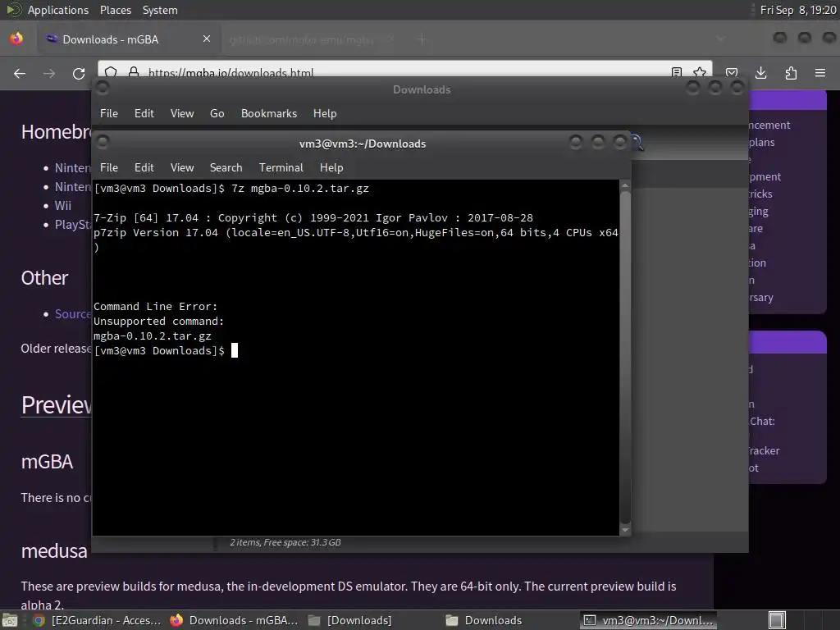Viewport: 840px width, 630px height.
Task: Click the clock showing Fri Sep 8
Action: [798, 10]
